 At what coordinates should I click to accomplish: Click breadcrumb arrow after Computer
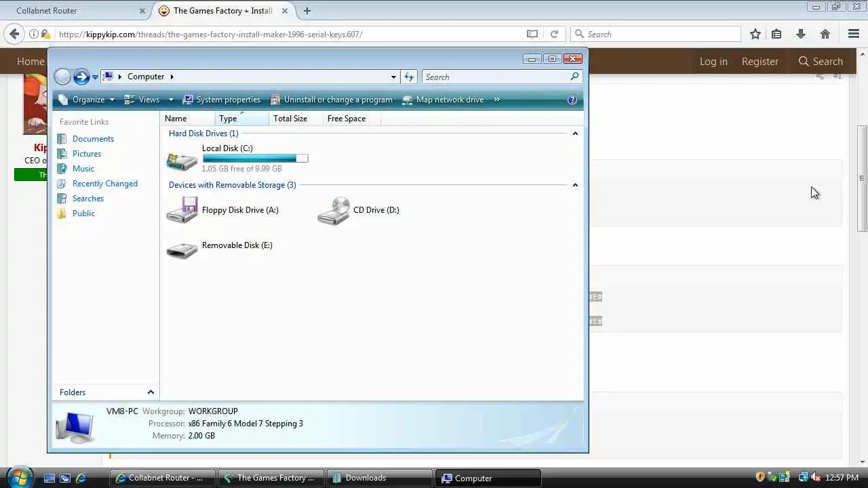click(x=172, y=77)
